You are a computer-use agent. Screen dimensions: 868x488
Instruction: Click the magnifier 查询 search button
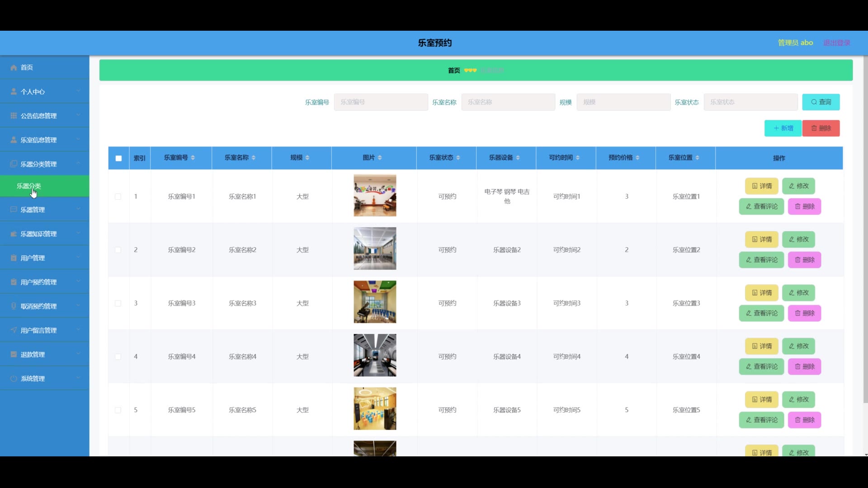[x=821, y=102]
